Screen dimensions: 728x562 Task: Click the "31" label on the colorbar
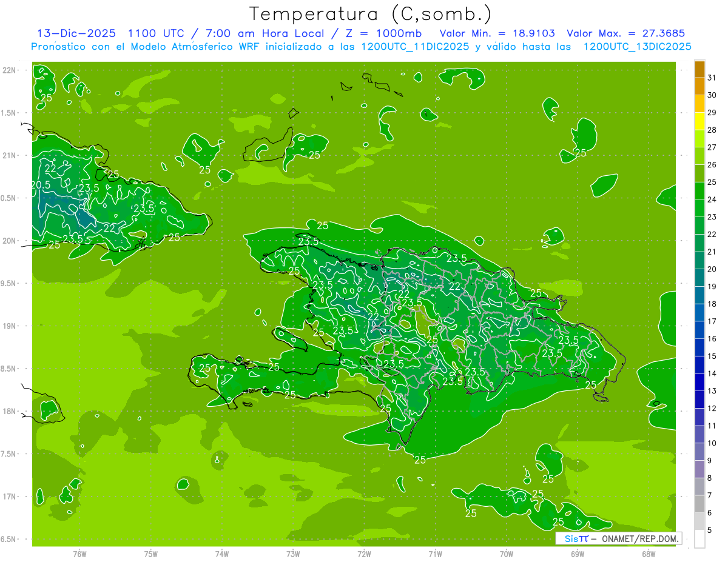(712, 78)
